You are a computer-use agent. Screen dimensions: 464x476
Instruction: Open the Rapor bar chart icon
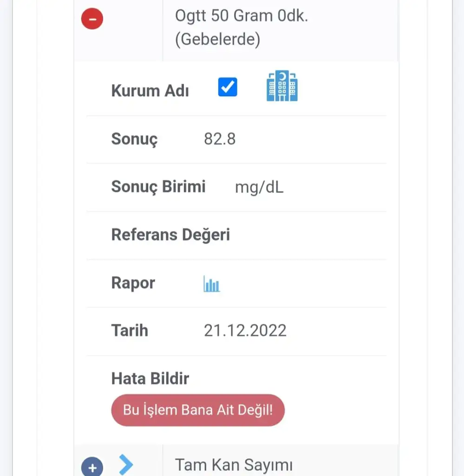212,284
